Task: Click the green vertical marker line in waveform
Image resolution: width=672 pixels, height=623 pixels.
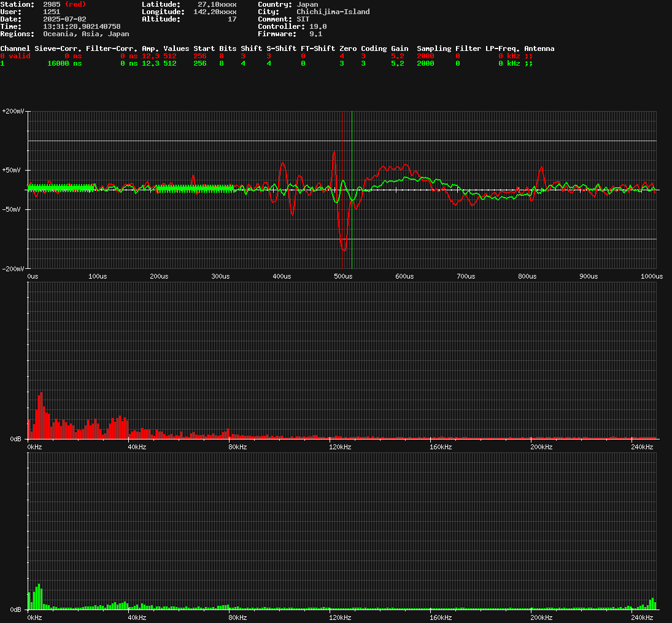Action: pos(352,190)
